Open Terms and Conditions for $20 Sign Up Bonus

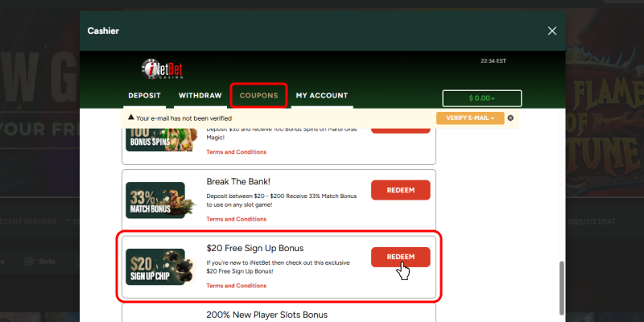pyautogui.click(x=236, y=286)
